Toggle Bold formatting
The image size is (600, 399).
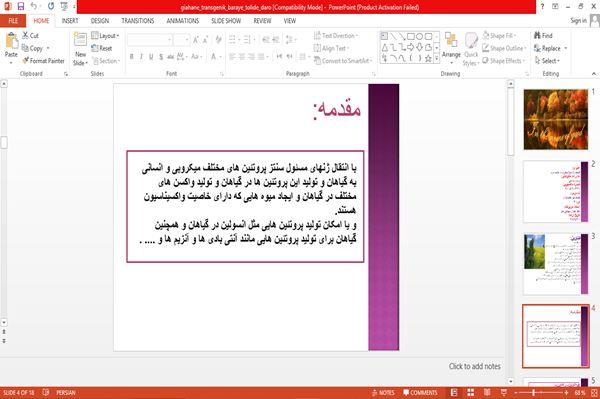point(131,57)
